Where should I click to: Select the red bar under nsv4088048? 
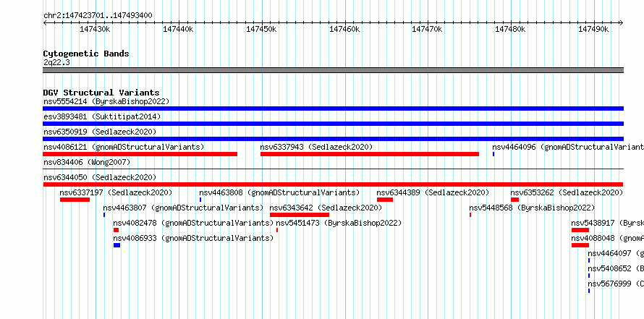coord(580,245)
